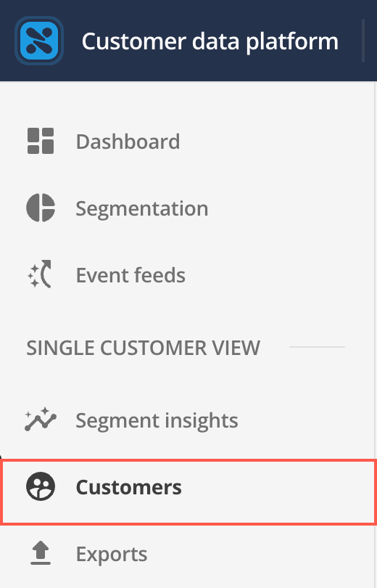Screen dimensions: 377x588
Task: Click the SINGLE CUSTOMER VIEW section header
Action: click(143, 348)
